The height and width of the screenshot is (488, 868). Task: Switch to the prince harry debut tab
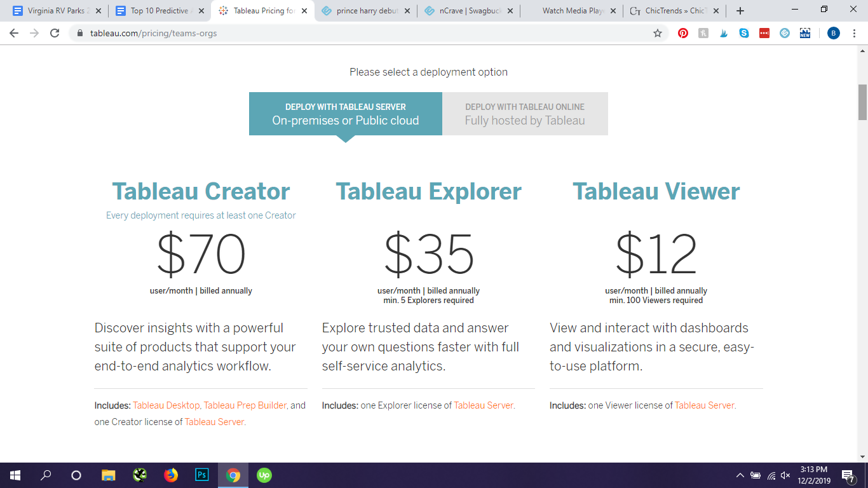coord(365,11)
